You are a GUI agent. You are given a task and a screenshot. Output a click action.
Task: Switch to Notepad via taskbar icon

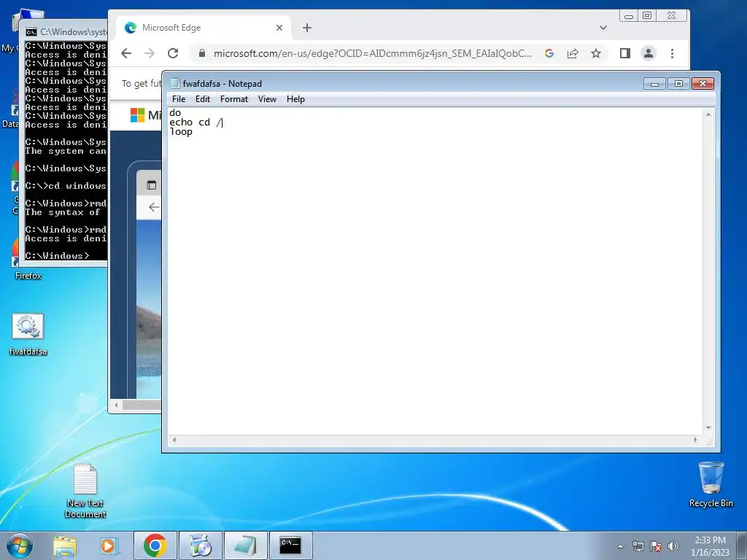pyautogui.click(x=245, y=545)
